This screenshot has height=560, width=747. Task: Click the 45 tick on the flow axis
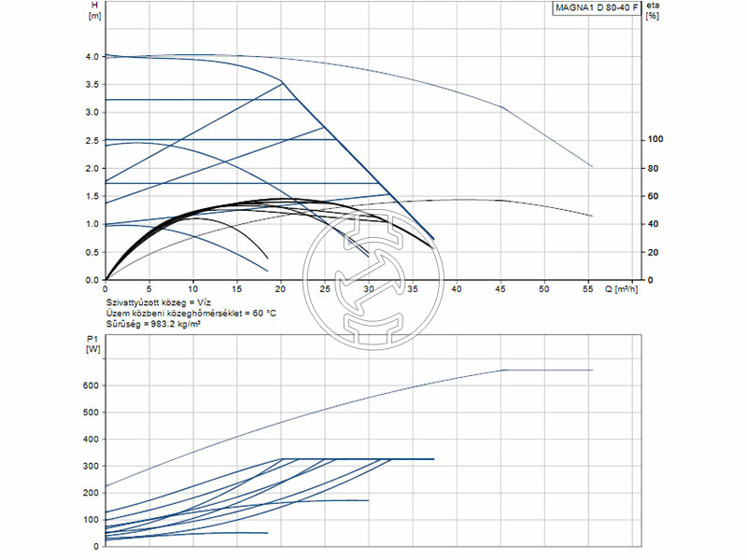pyautogui.click(x=500, y=290)
